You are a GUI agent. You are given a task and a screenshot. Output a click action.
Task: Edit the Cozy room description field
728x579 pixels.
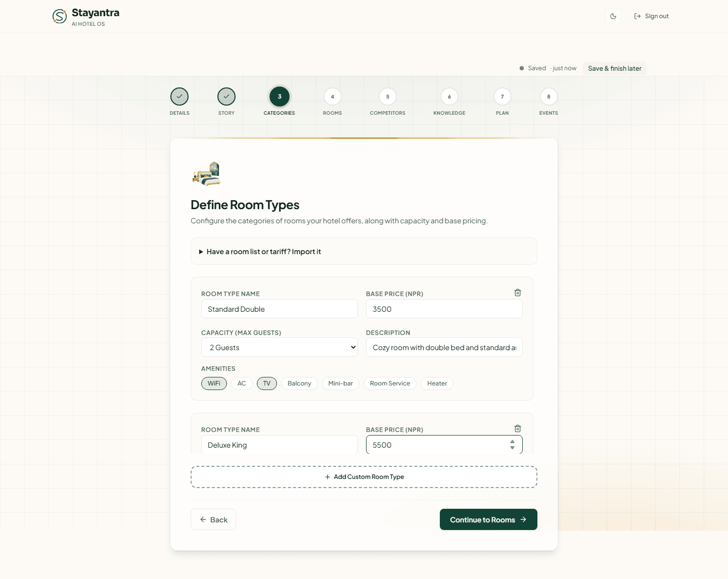pos(444,347)
